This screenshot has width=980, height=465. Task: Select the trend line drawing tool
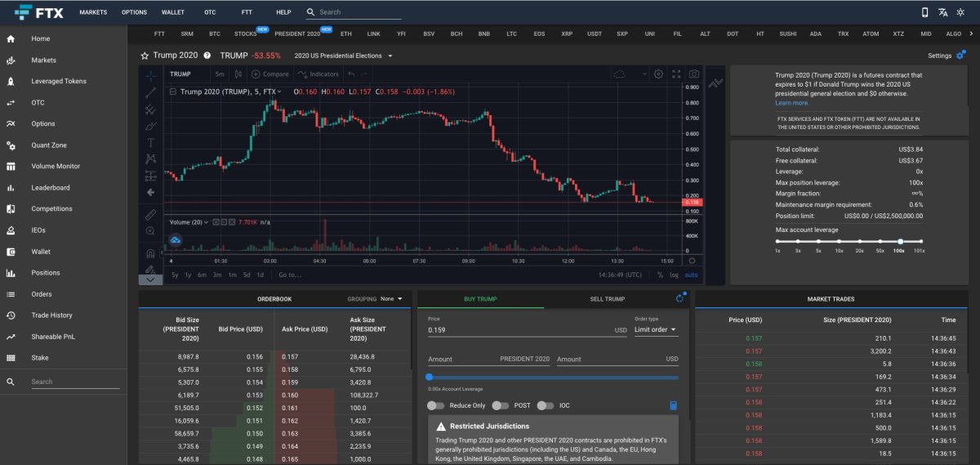[151, 92]
